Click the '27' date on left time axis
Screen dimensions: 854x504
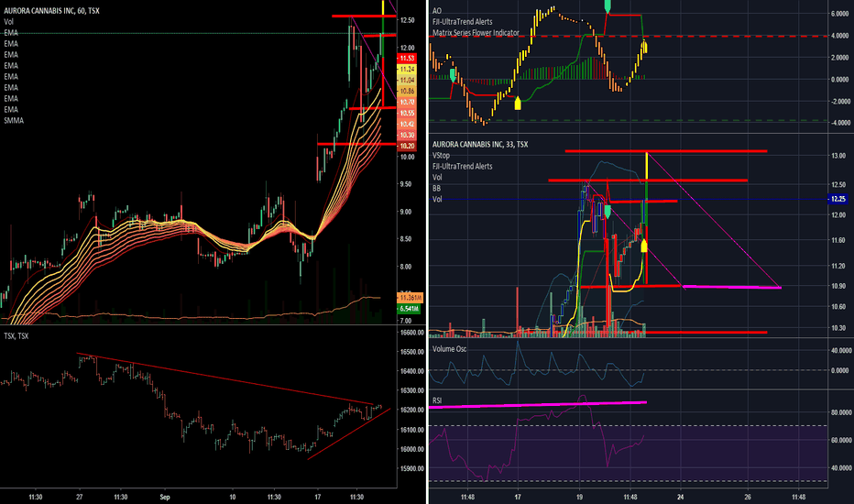coord(80,497)
